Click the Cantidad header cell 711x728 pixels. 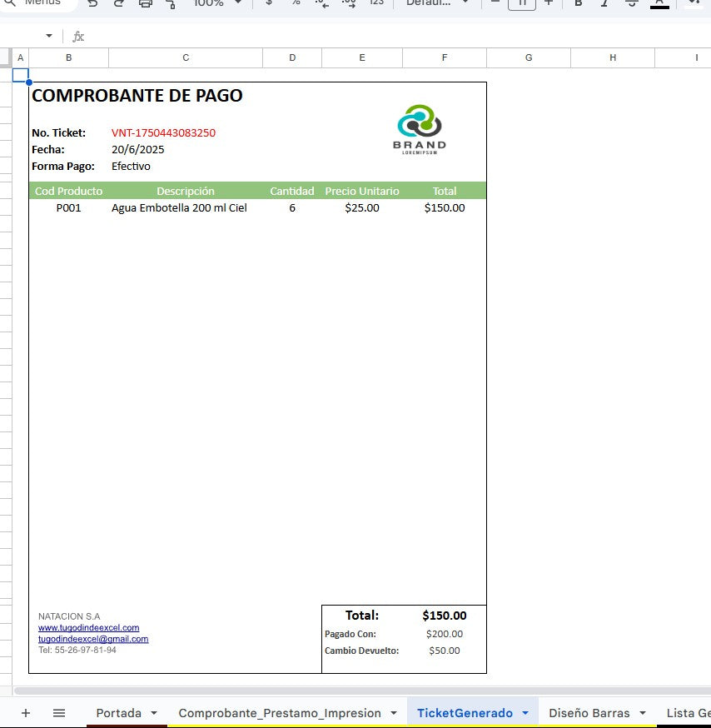pyautogui.click(x=292, y=191)
